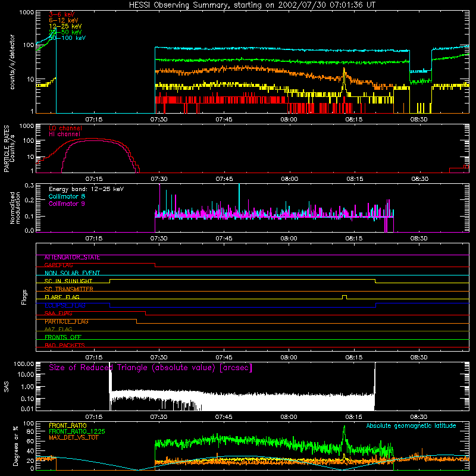
Task: Click the PARTICLE_FLAG label
Action: 67,321
